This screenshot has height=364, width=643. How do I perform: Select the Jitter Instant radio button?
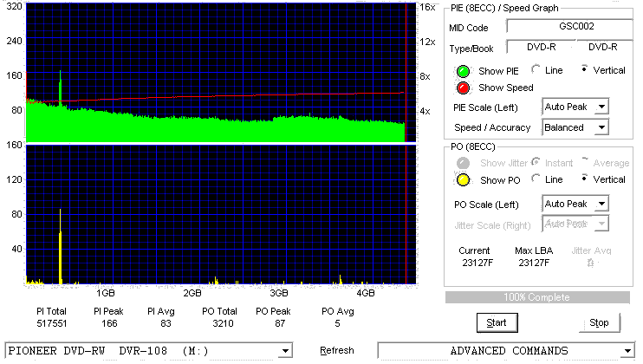(536, 162)
